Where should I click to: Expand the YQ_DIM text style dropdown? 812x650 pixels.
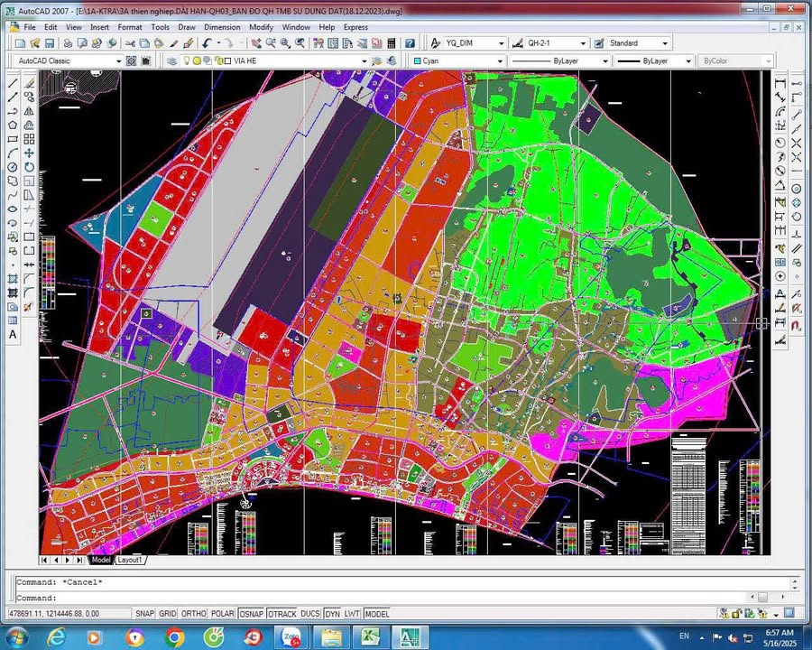(501, 43)
